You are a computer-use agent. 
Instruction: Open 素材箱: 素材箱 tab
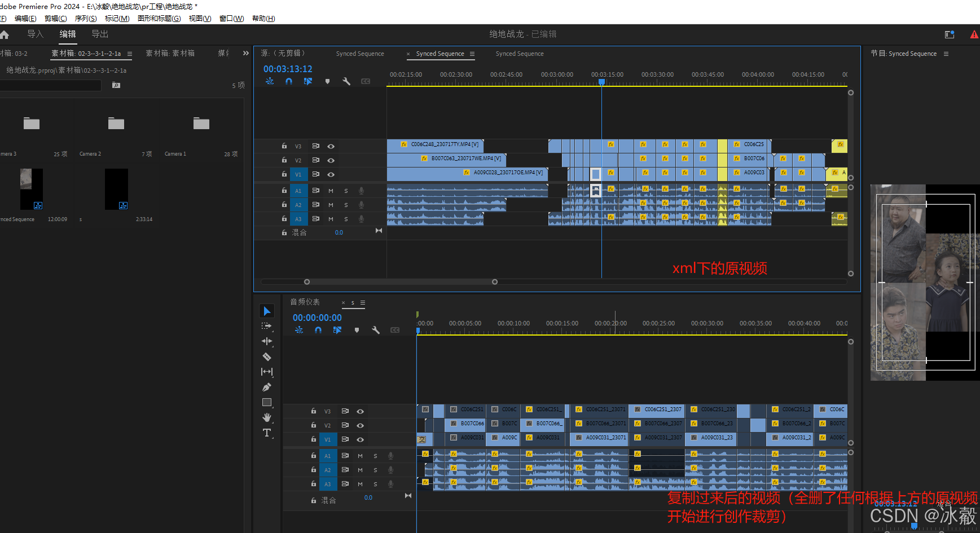170,54
